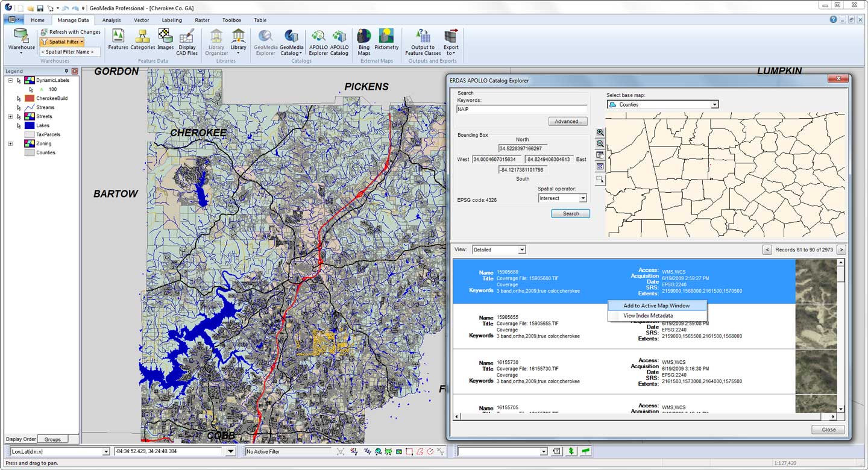This screenshot has width=868, height=470.
Task: Click Refresh with Changes
Action: pyautogui.click(x=71, y=32)
